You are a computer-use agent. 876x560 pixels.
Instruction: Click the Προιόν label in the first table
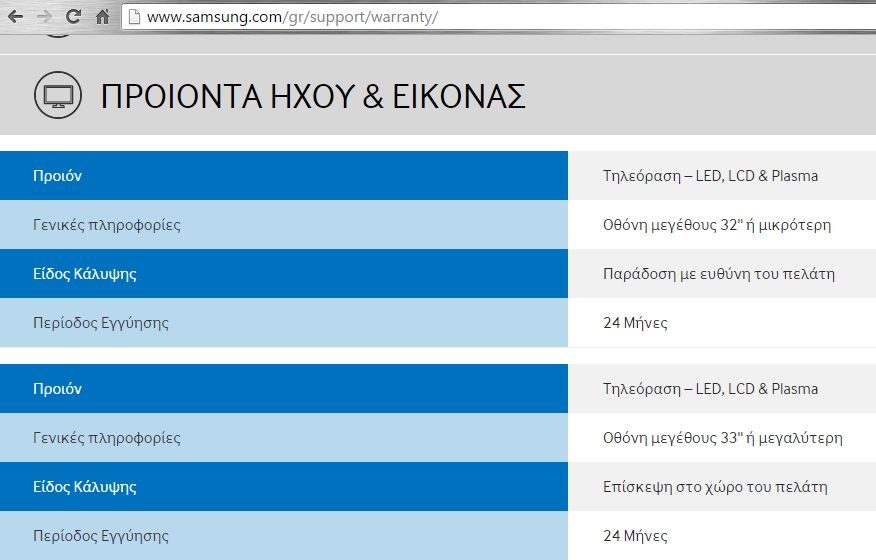click(57, 176)
